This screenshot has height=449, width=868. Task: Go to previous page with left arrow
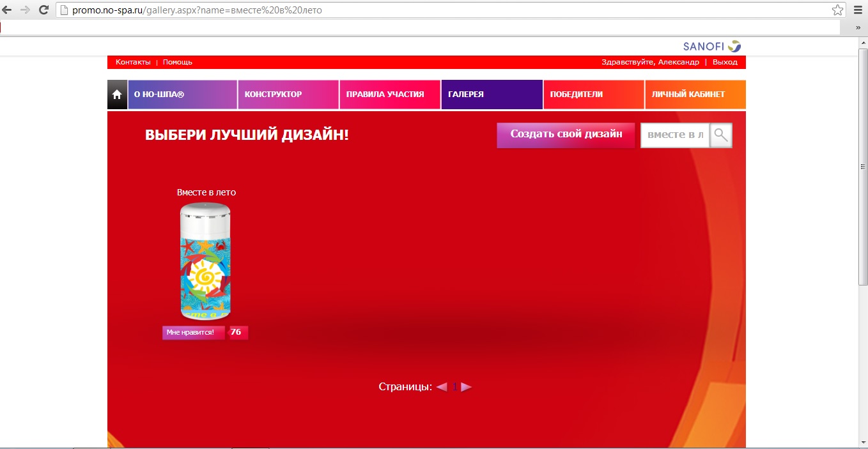click(x=442, y=387)
